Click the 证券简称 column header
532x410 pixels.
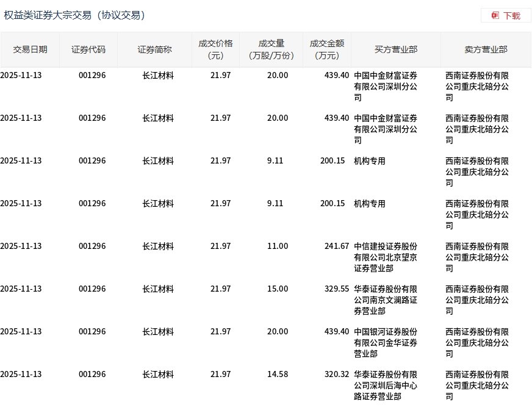(154, 49)
